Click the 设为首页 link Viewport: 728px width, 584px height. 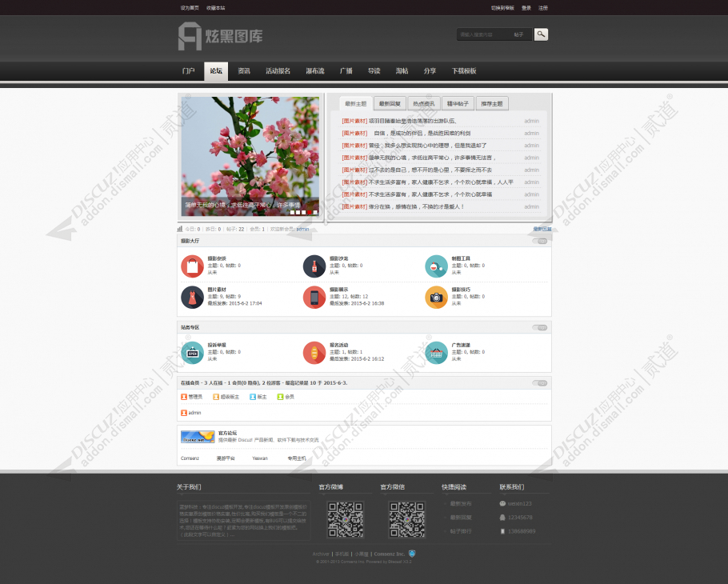190,8
